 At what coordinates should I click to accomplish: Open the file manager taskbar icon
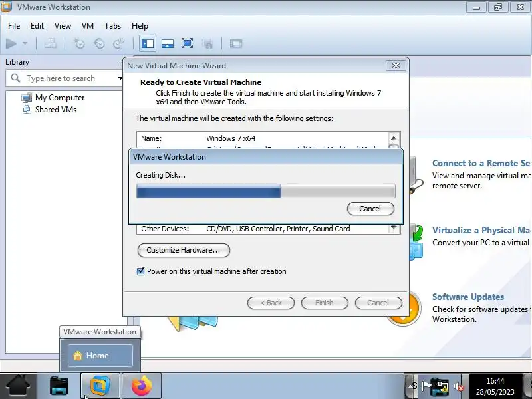(x=59, y=386)
